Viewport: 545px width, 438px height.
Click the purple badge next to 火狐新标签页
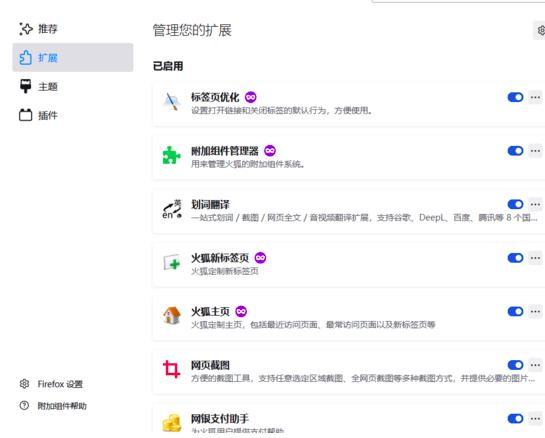[x=260, y=258]
